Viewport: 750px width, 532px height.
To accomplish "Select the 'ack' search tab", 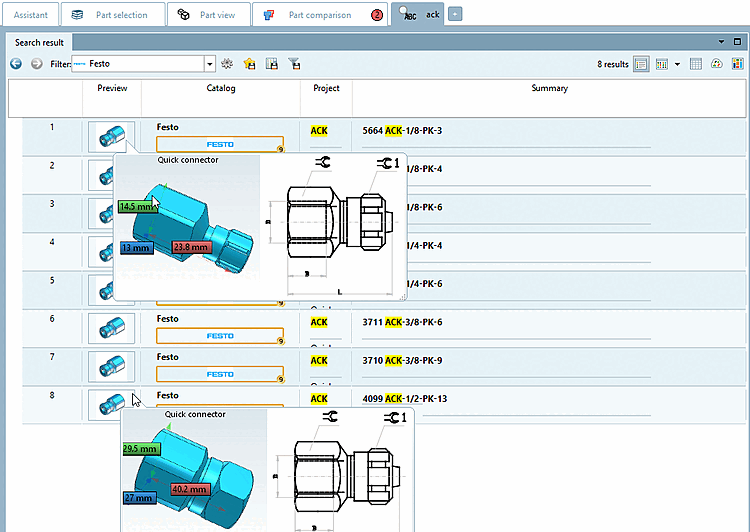I will 418,14.
